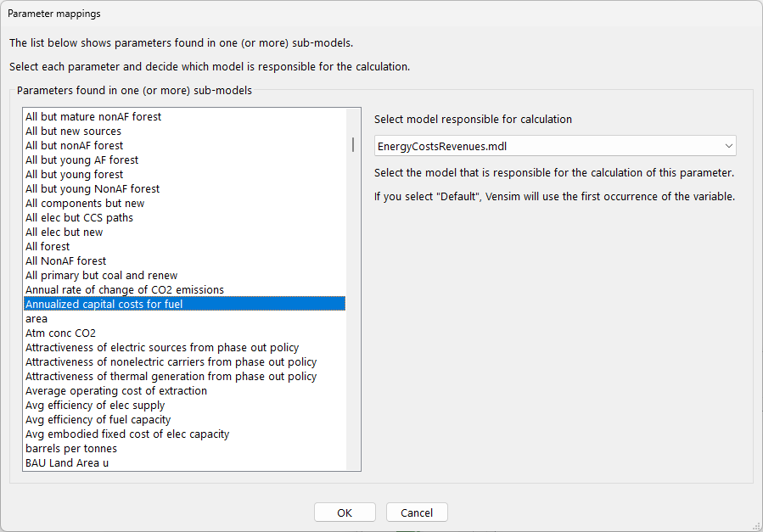Viewport: 763px width, 532px height.
Task: Select 'BAU Land Area u' at list bottom
Action: click(x=68, y=462)
